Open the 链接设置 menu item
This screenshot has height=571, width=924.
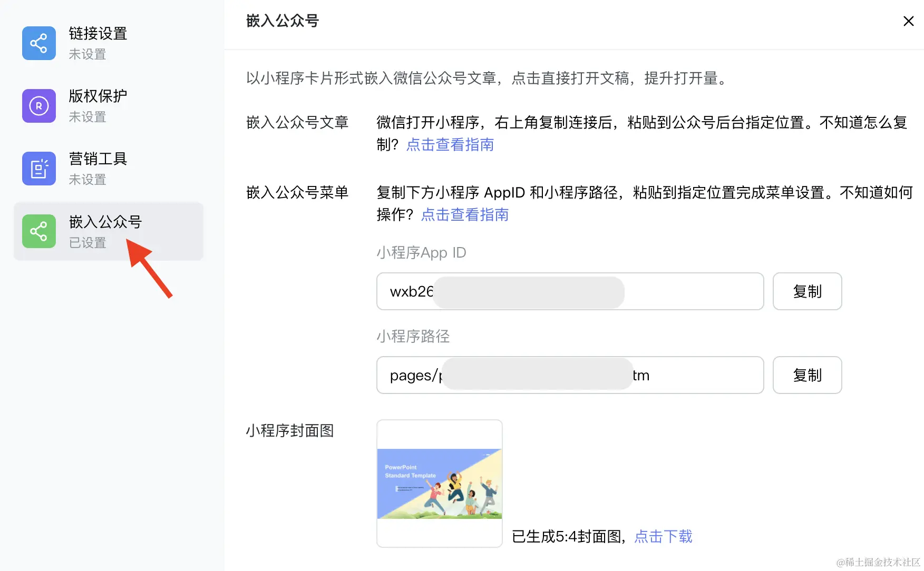coord(98,34)
